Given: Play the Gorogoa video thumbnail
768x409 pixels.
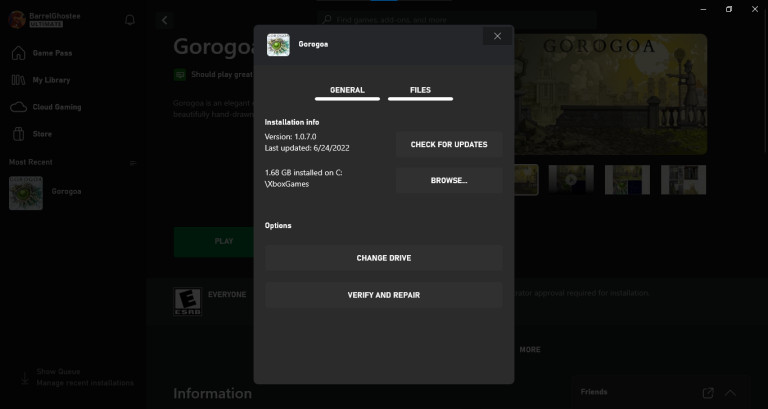Looking at the screenshot, I should pos(571,180).
